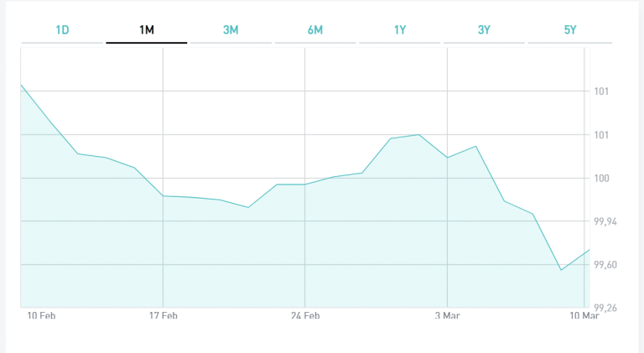Select the 1M time range tab
This screenshot has height=353, width=644.
[147, 30]
